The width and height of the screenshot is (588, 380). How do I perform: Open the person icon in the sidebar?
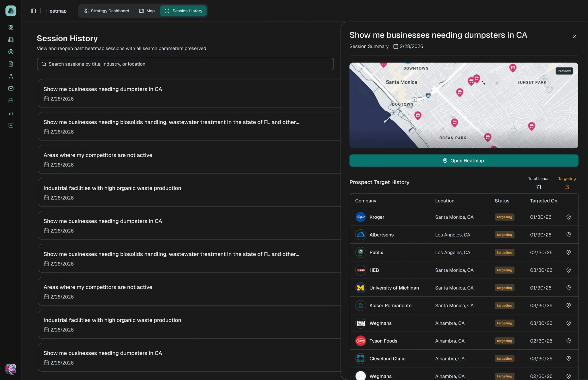pos(11,76)
